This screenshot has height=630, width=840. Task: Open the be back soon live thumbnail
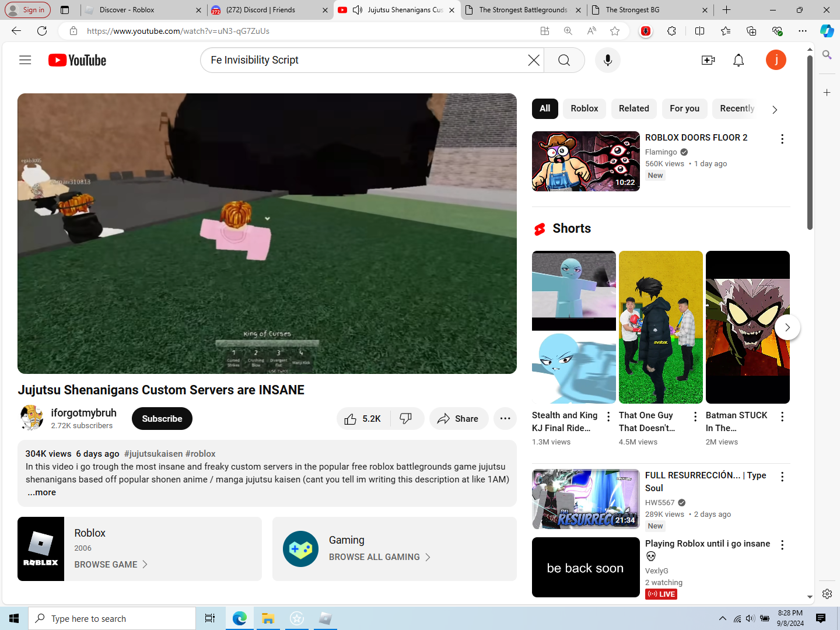(586, 568)
